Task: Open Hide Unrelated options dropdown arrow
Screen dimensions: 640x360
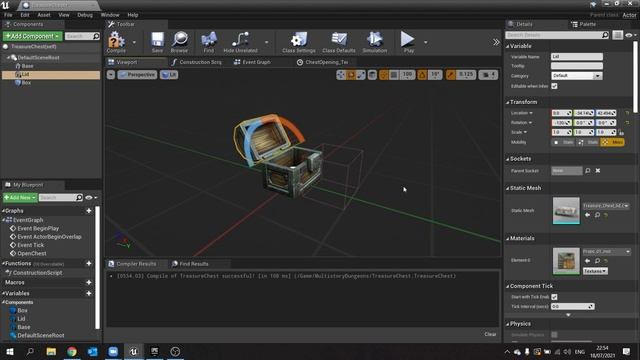Action: [x=267, y=42]
